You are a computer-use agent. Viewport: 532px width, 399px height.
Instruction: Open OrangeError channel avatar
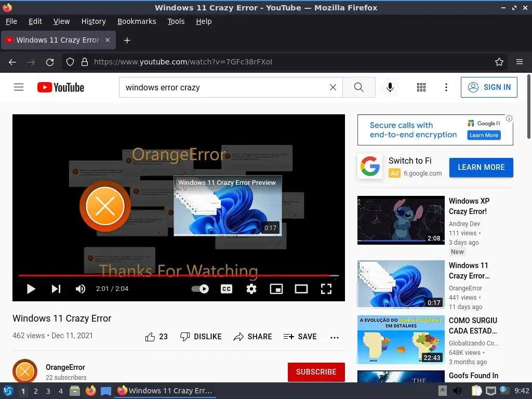(25, 371)
